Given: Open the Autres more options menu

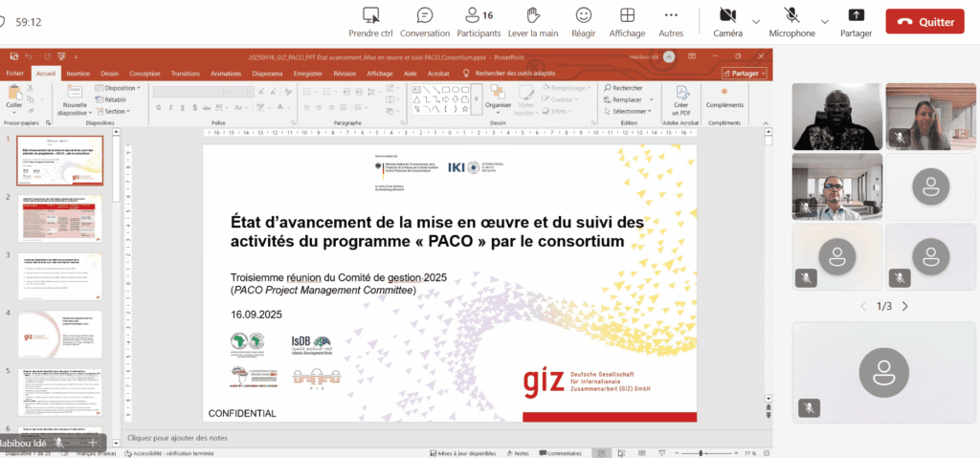Looking at the screenshot, I should 671,23.
